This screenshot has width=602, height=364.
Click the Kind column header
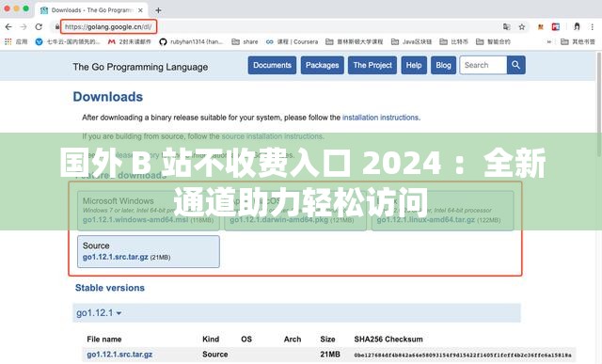point(211,339)
